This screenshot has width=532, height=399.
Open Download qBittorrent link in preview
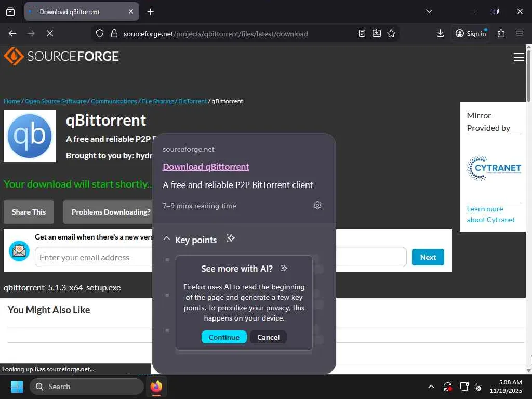(x=206, y=167)
